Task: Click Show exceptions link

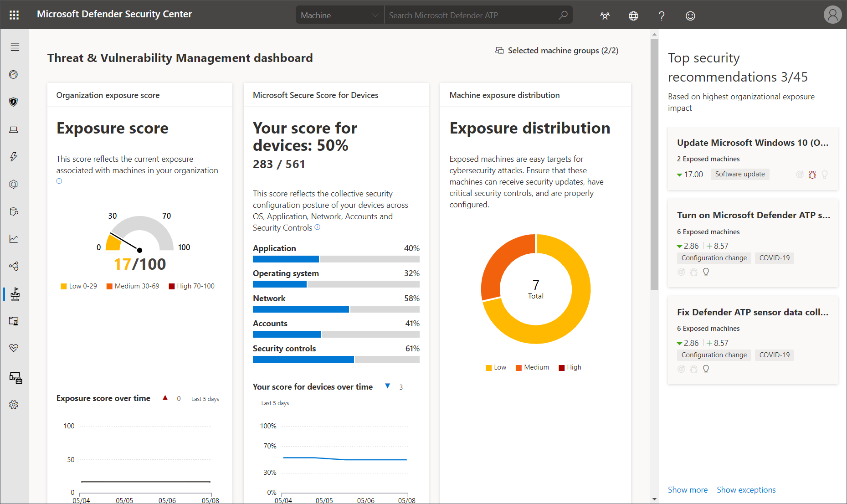Action: click(746, 490)
